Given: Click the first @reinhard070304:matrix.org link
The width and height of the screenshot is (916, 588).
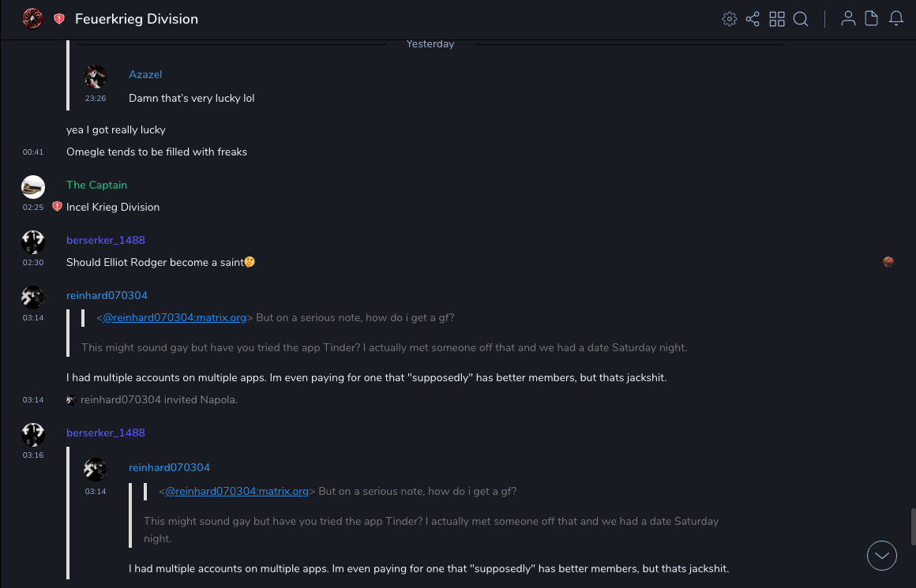Looking at the screenshot, I should point(175,318).
